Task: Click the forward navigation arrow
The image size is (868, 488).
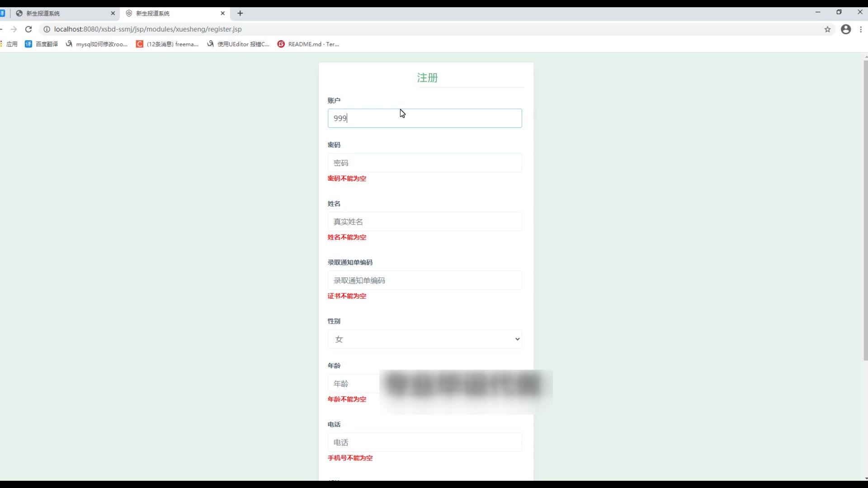Action: tap(14, 29)
